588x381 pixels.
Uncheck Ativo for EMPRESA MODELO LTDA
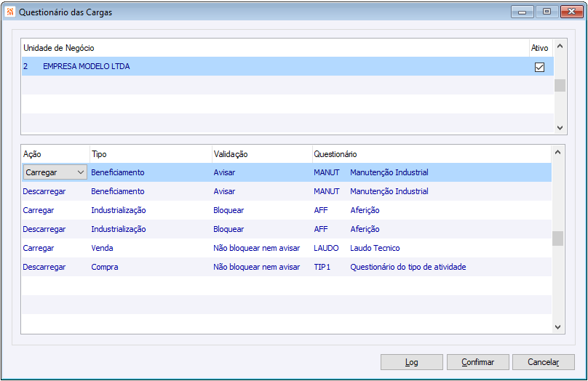[539, 67]
